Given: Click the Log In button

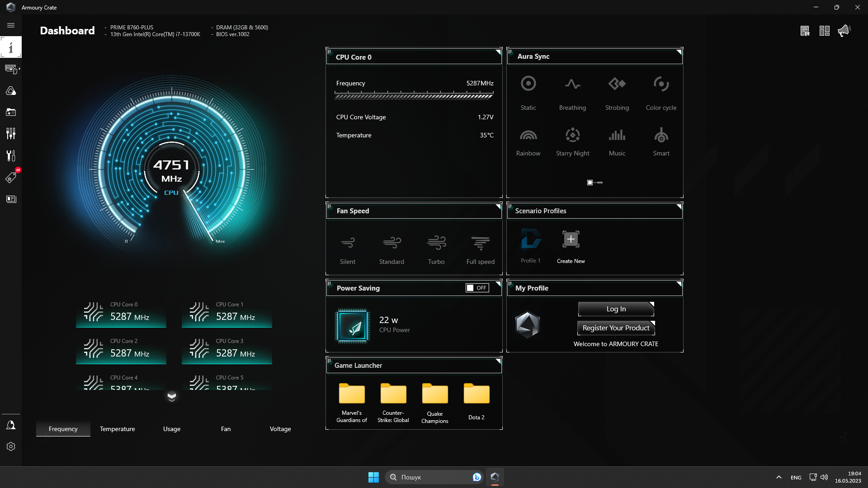Looking at the screenshot, I should pyautogui.click(x=616, y=309).
